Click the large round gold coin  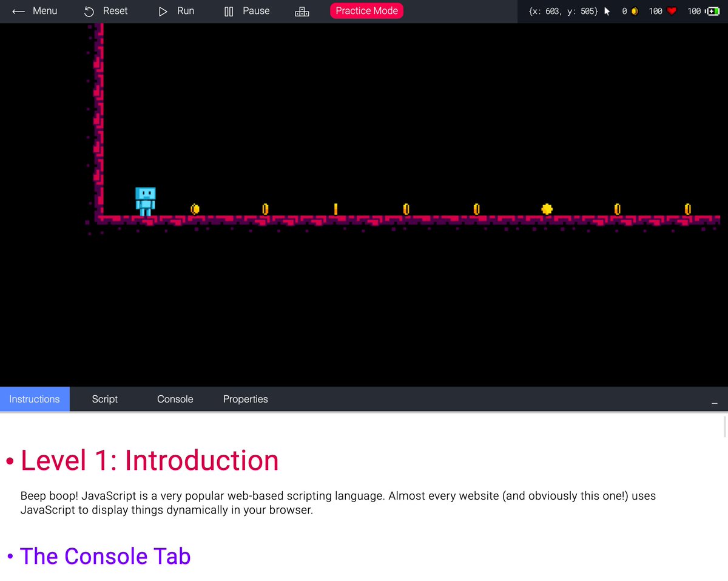pyautogui.click(x=547, y=209)
